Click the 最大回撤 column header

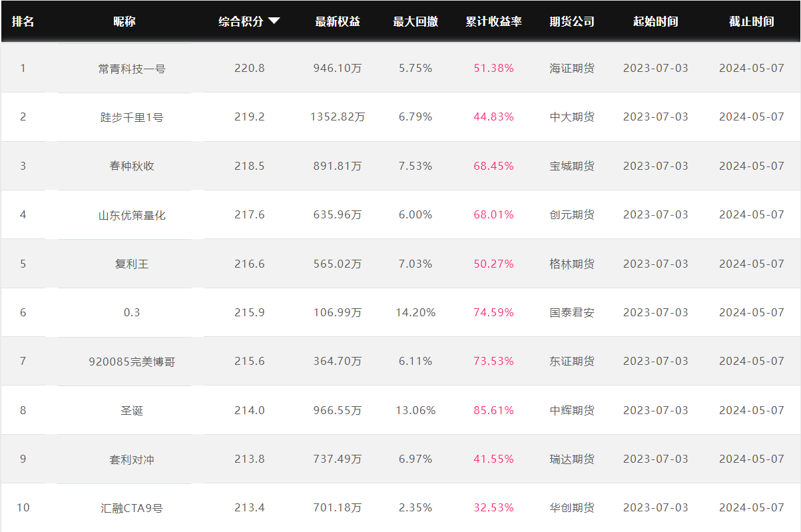[415, 21]
